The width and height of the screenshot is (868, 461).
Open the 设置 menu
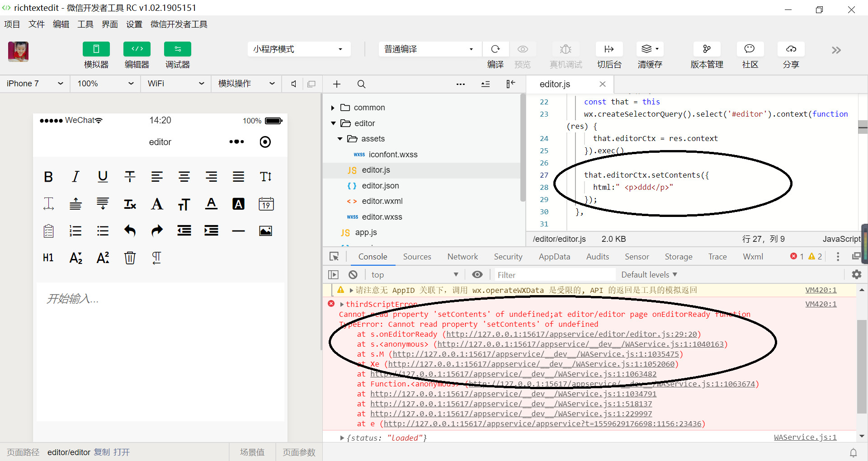pyautogui.click(x=134, y=24)
